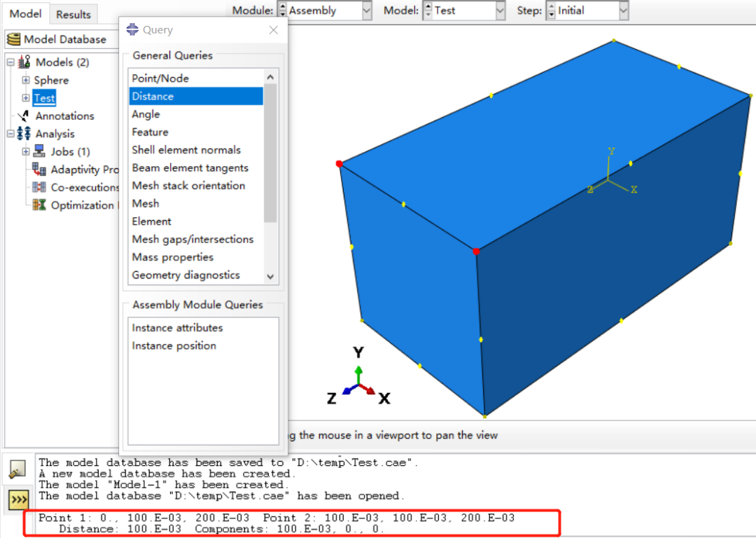Select Angle in the General Queries list
The image size is (756, 538).
[146, 114]
